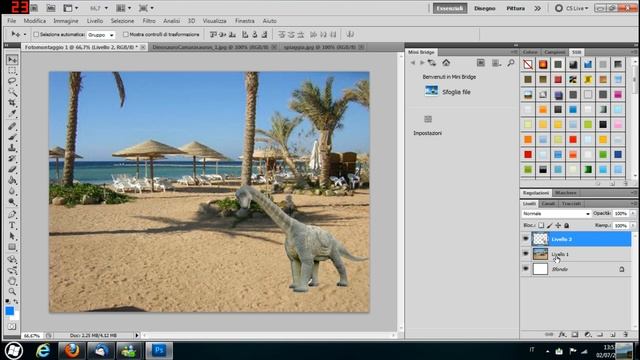Click the create new layer icon
This screenshot has width=640, height=360.
tap(613, 334)
